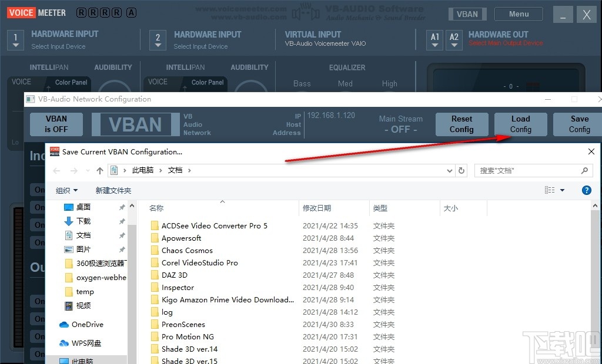
Task: Expand the breadcrumb arrow after 文档
Action: (x=189, y=170)
